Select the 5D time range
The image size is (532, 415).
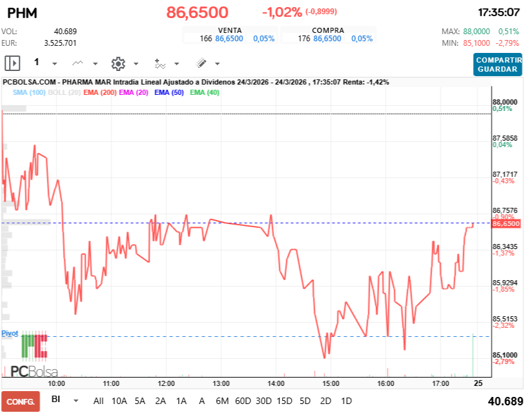point(305,401)
